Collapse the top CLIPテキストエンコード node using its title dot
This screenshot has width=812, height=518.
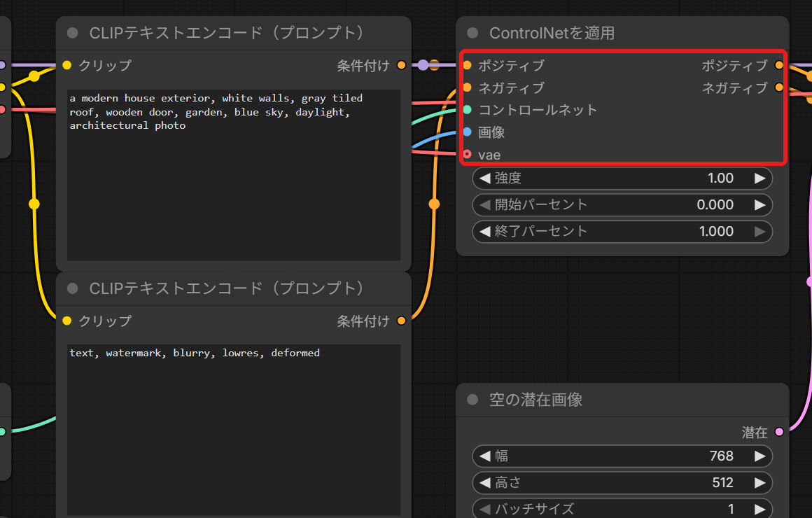[x=73, y=33]
